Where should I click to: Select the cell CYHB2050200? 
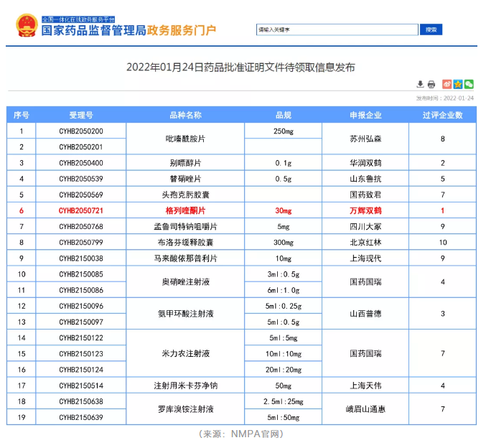(81, 131)
